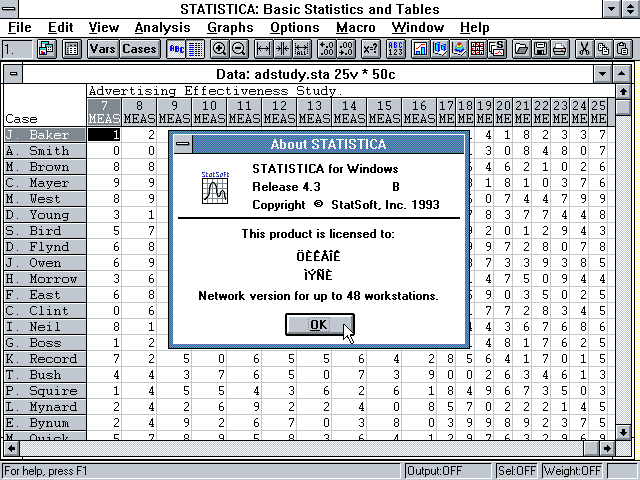The height and width of the screenshot is (480, 640).
Task: Open the STATISTICA application control menu box
Action: point(9,9)
